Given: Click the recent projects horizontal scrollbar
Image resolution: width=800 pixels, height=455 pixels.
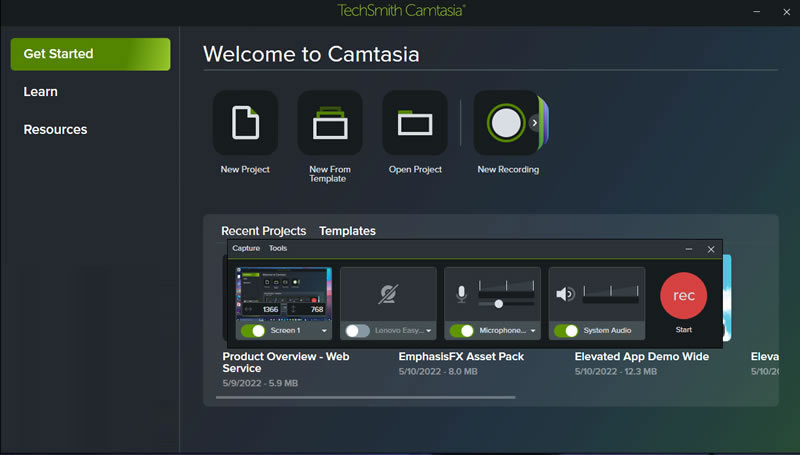Looking at the screenshot, I should pos(365,397).
